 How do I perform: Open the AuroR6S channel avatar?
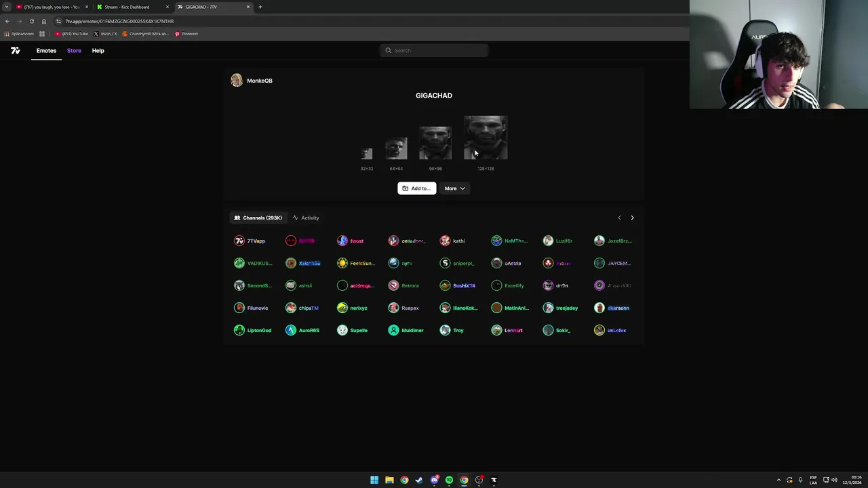[290, 330]
